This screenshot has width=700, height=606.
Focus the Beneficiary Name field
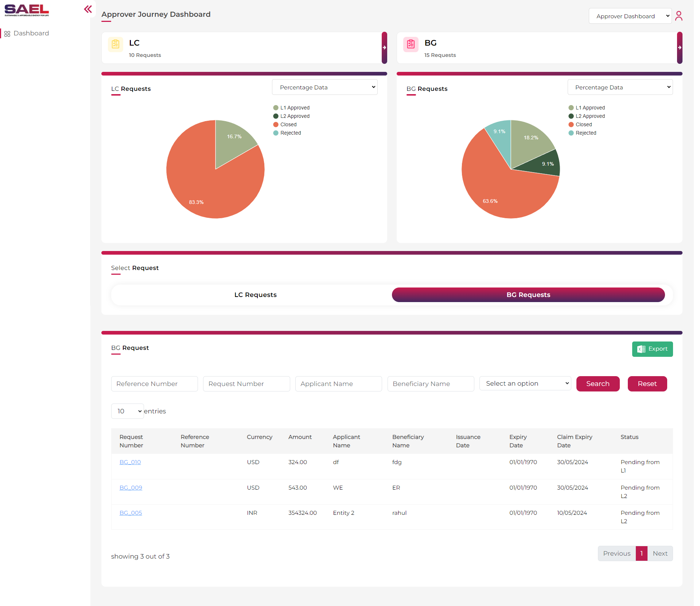tap(431, 384)
